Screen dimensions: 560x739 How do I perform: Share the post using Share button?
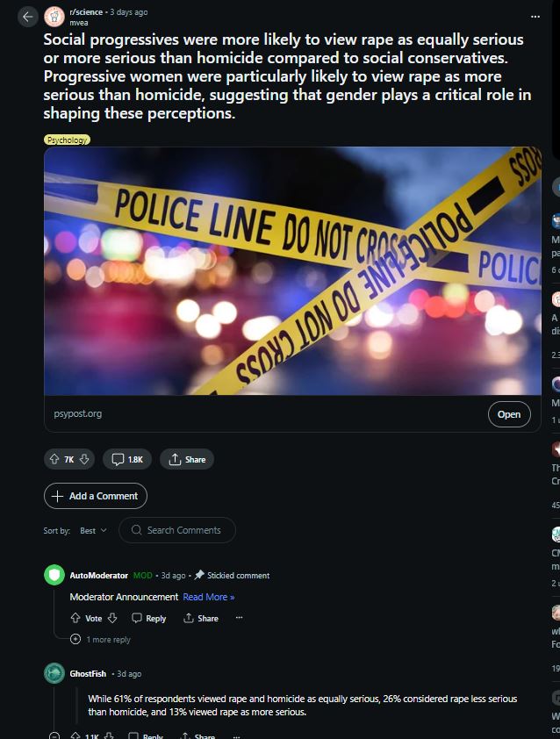[x=187, y=459]
